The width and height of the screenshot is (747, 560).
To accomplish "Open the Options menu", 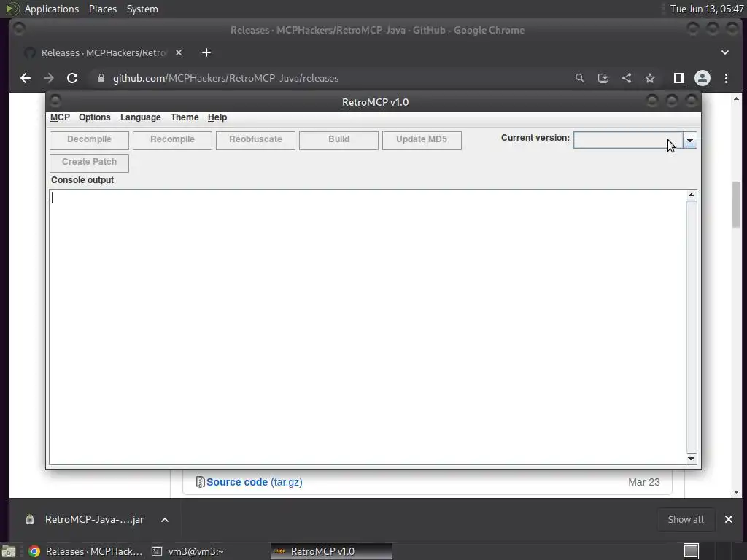I will coord(94,117).
